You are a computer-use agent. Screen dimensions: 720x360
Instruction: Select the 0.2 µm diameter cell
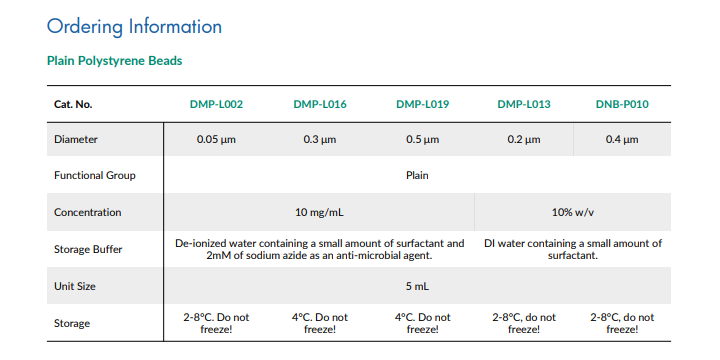coord(524,139)
